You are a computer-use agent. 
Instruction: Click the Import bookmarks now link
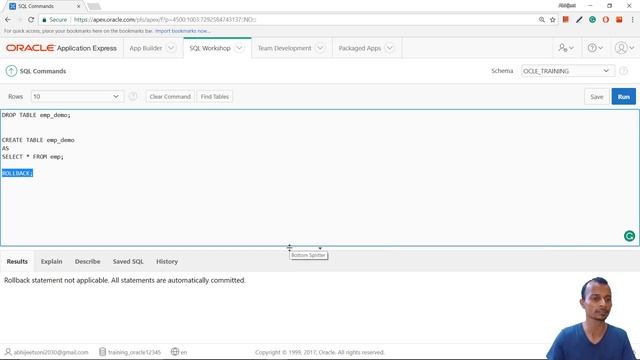(x=182, y=31)
